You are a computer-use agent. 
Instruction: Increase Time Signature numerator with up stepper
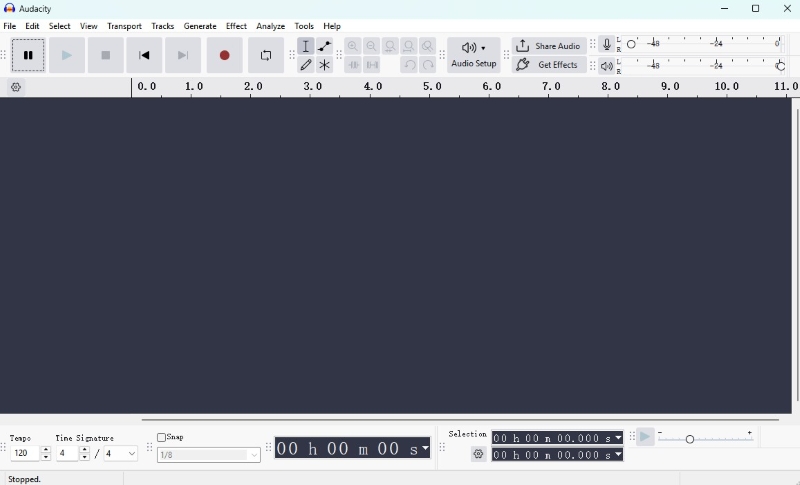(85, 450)
